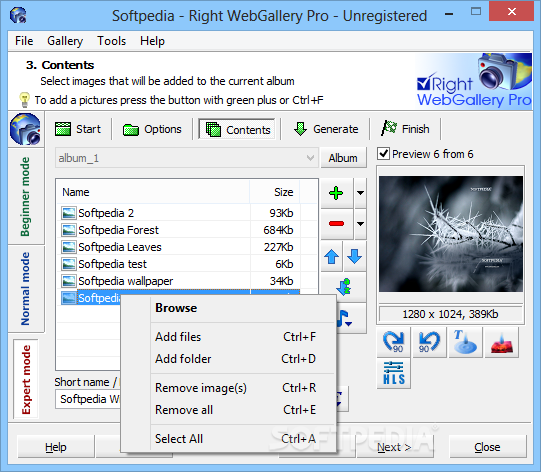Screen dimensions: 541x472
Task: Click the Short name input field
Action: click(x=88, y=399)
